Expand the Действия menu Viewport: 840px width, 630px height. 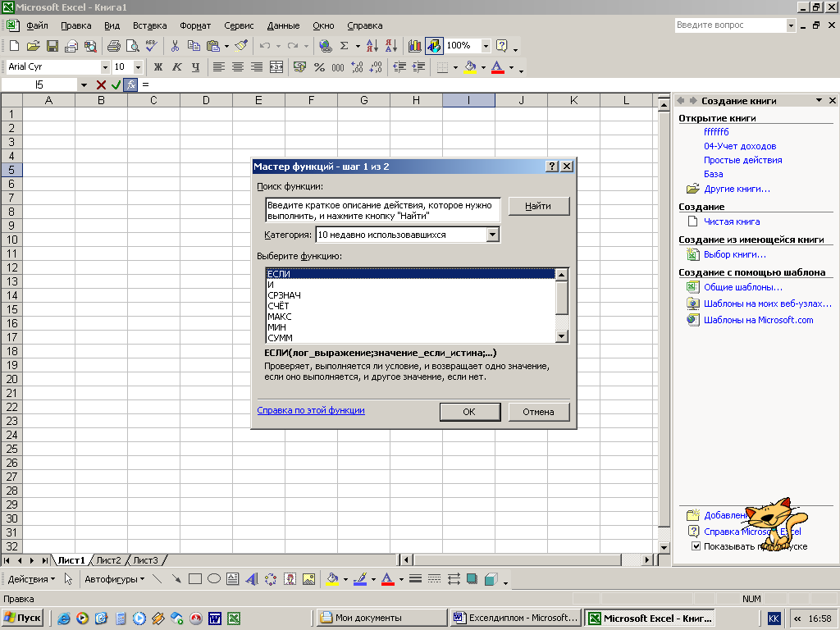[31, 579]
